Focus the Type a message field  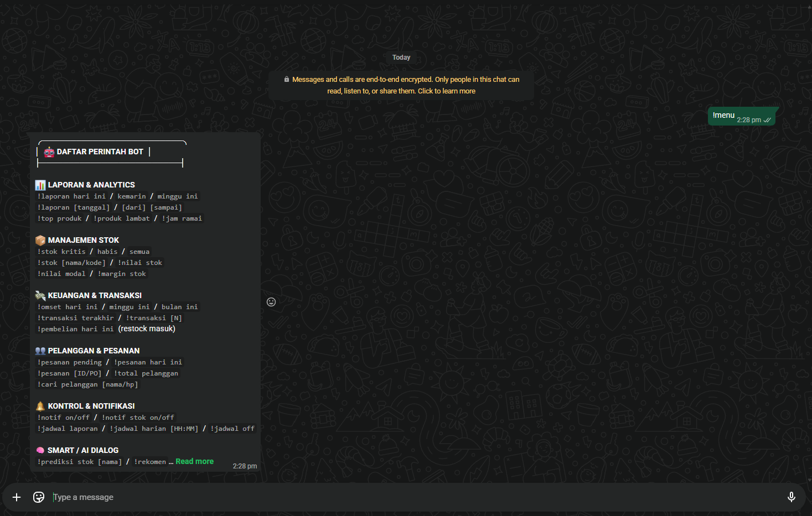pyautogui.click(x=415, y=497)
